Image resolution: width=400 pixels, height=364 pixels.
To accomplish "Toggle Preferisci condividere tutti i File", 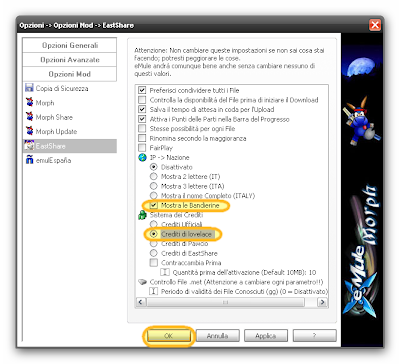I will click(142, 90).
